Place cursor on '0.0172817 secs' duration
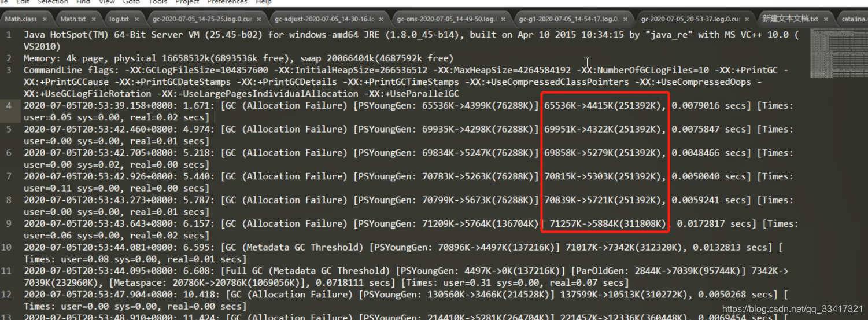 715,223
